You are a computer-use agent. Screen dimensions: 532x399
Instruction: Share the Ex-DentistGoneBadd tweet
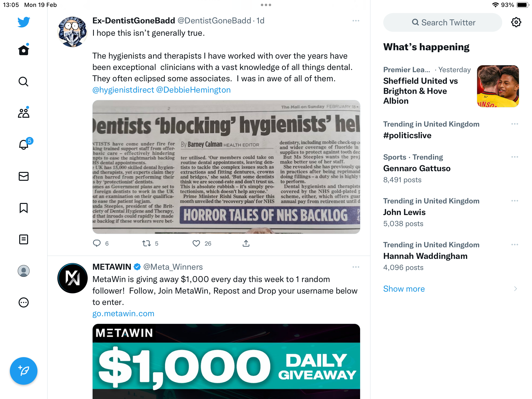coord(246,243)
